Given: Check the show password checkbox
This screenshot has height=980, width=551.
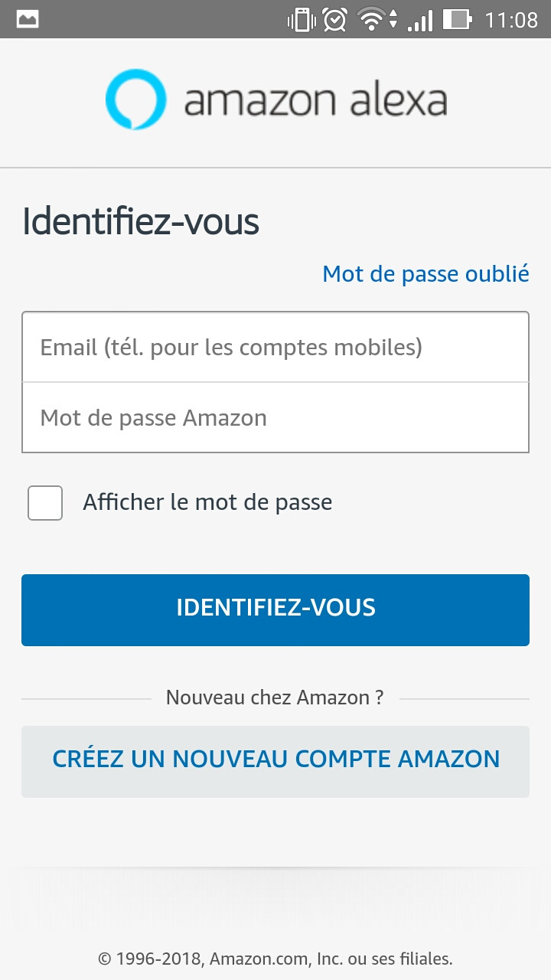Looking at the screenshot, I should tap(45, 503).
